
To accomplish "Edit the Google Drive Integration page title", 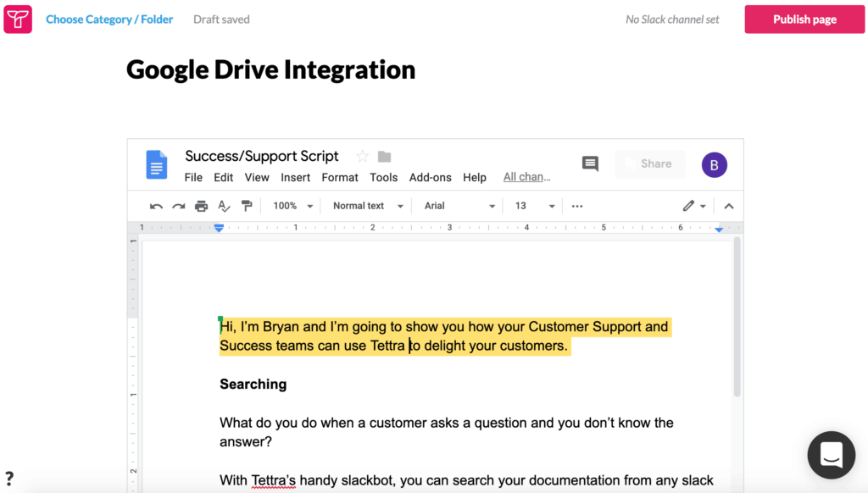I will (x=270, y=69).
